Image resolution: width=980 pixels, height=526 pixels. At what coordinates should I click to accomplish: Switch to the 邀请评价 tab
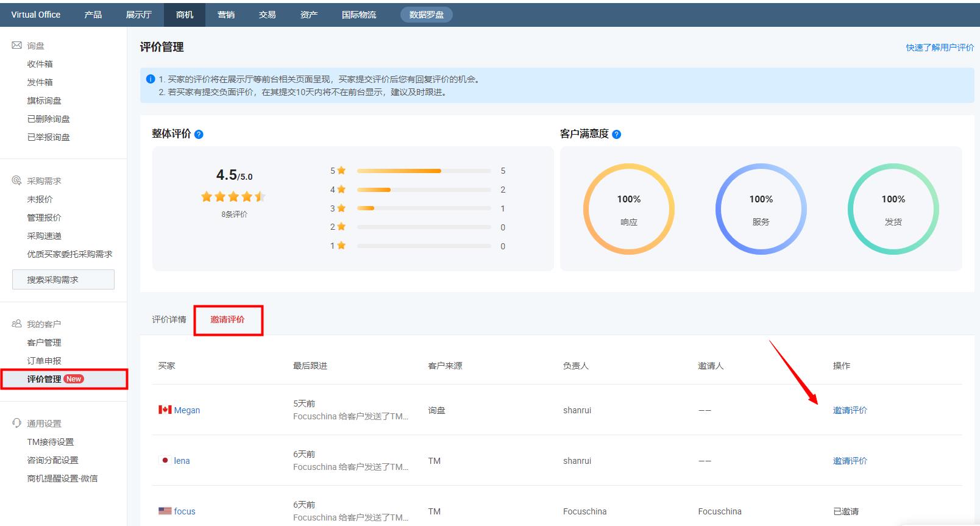tap(227, 319)
